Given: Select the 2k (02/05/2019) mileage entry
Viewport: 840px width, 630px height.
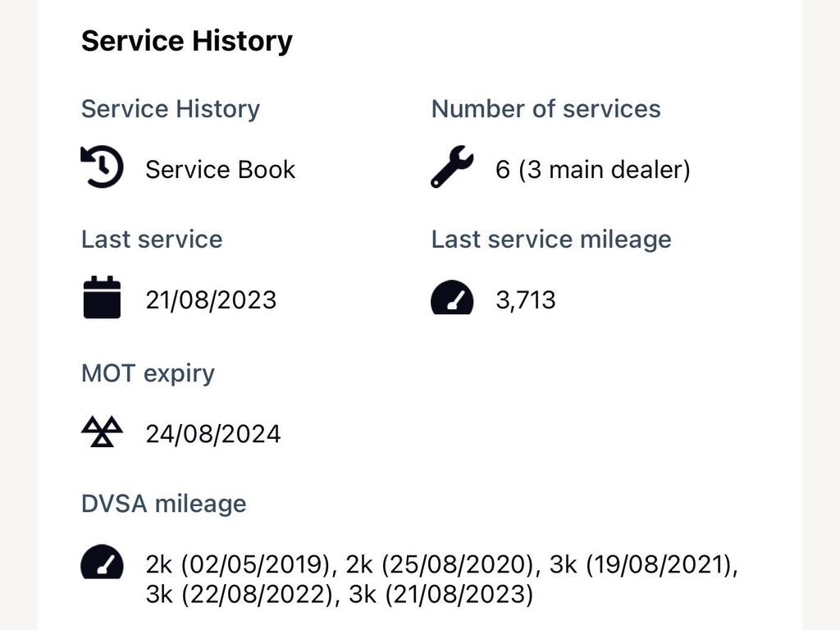Looking at the screenshot, I should click(239, 564).
